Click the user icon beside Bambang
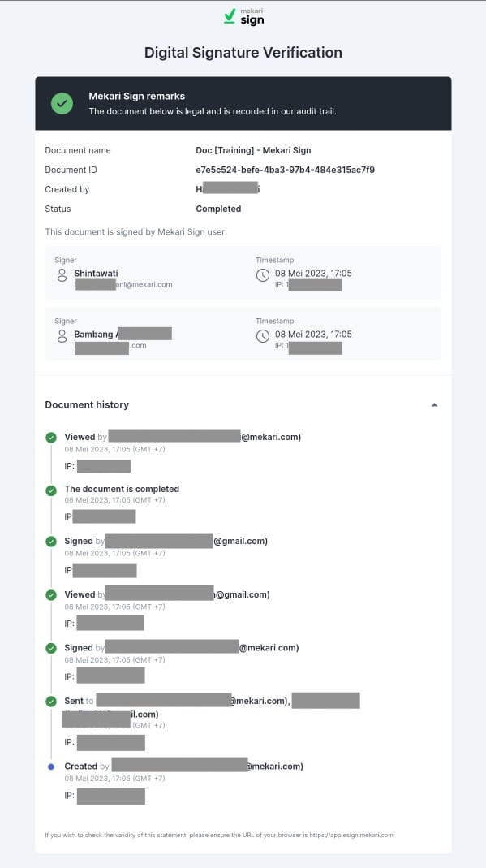 pyautogui.click(x=62, y=336)
